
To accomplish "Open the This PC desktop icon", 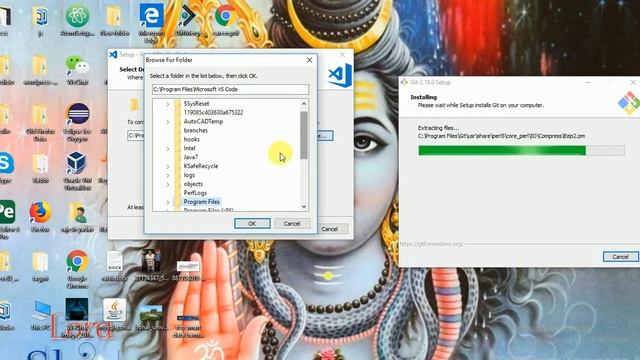I will point(40,311).
